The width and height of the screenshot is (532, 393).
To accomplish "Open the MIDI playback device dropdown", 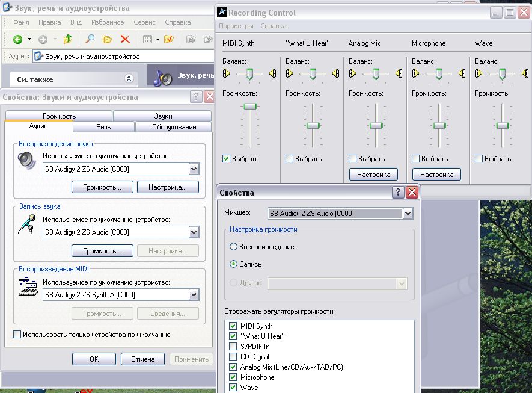I will point(194,295).
